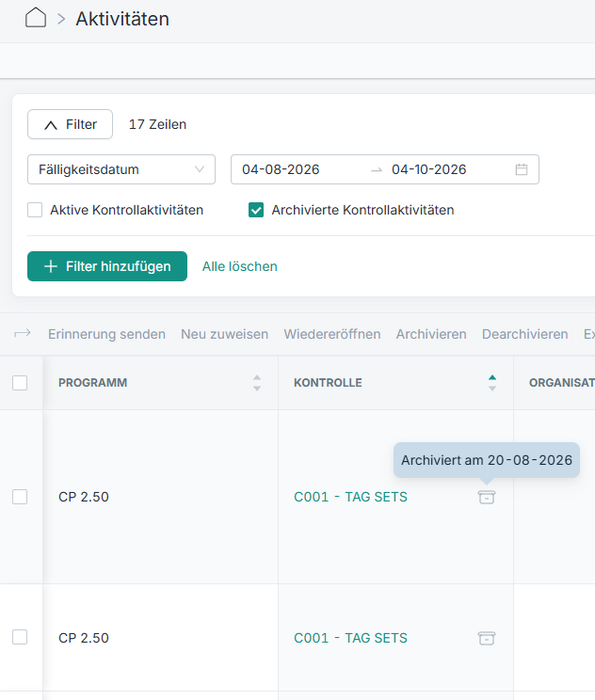Go to home via house icon

pyautogui.click(x=36, y=18)
